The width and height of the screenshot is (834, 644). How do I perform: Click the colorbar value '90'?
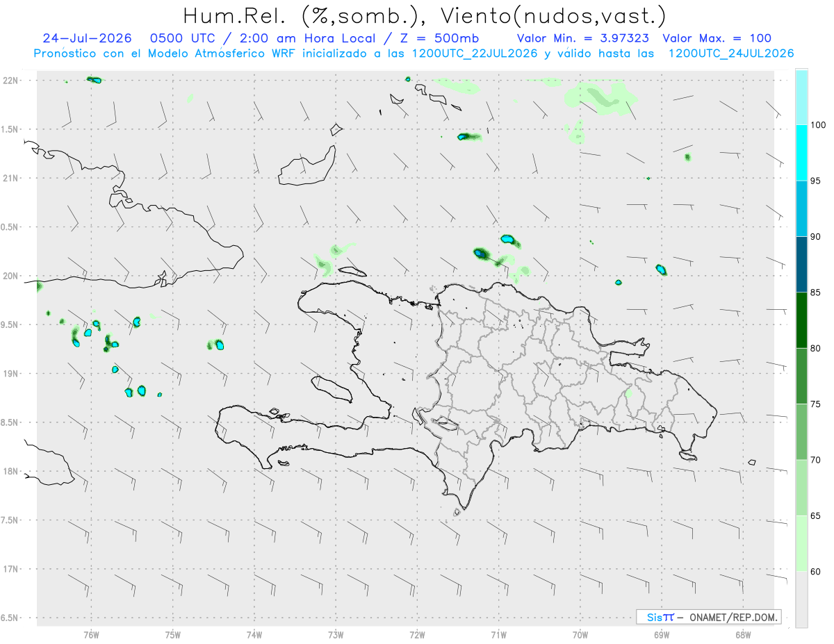(x=816, y=237)
